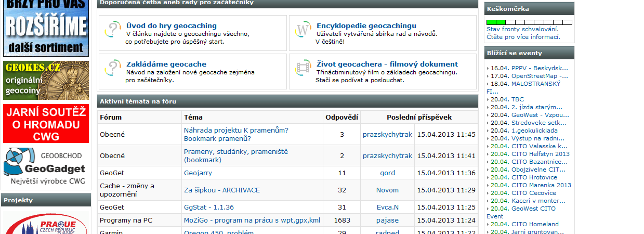
Task: Click the timestamp 15.04.2013 11:36
Action: click(x=446, y=173)
